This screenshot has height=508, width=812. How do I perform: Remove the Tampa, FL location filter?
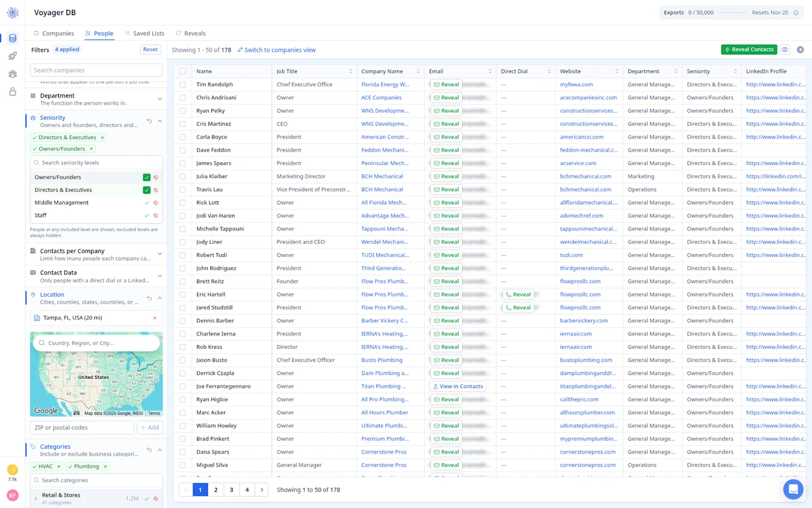coord(155,318)
